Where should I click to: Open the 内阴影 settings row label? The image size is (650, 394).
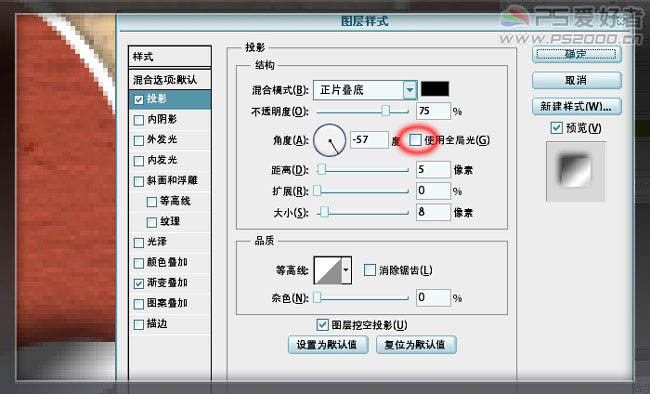click(162, 119)
